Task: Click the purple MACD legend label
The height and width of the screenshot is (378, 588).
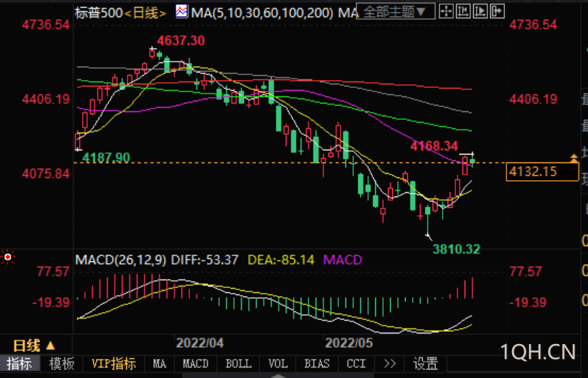Action: tap(343, 260)
